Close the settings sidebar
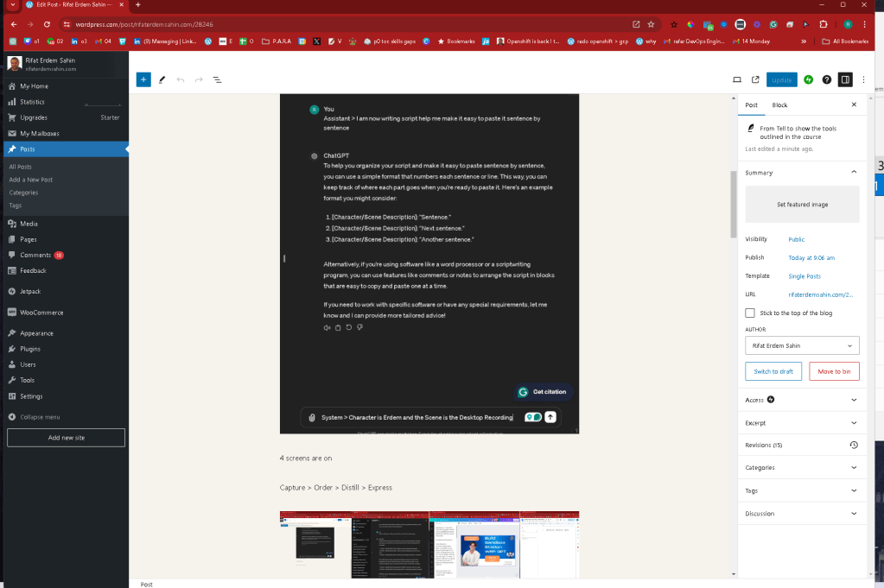The image size is (884, 588). 854,104
